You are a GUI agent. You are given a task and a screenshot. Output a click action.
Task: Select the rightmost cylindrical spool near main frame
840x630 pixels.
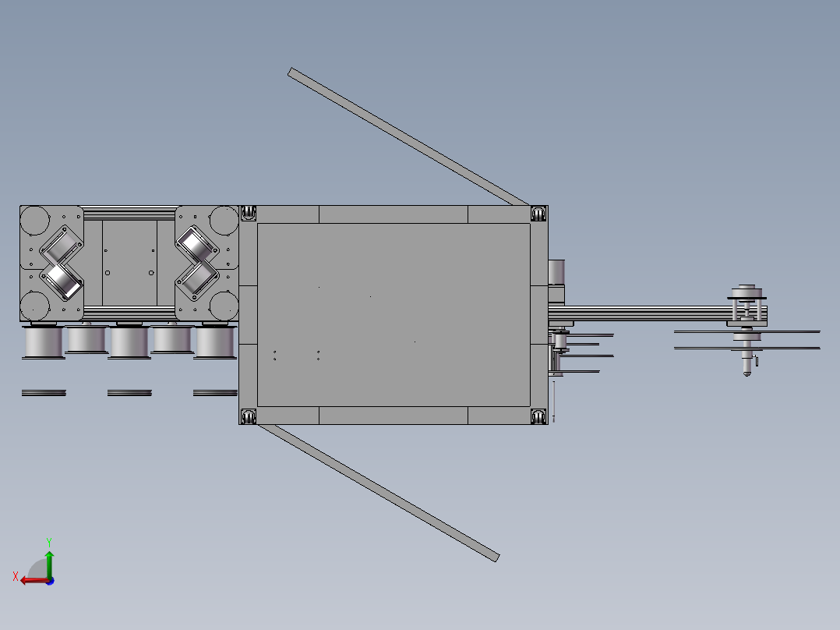coord(215,342)
